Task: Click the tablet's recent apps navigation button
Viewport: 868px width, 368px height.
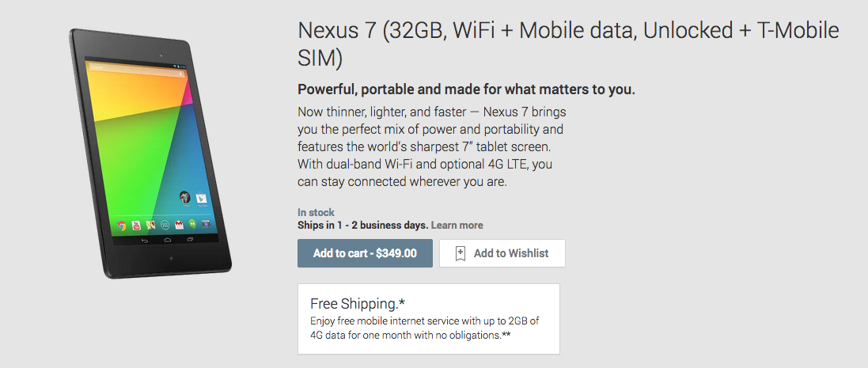Action: tap(190, 239)
